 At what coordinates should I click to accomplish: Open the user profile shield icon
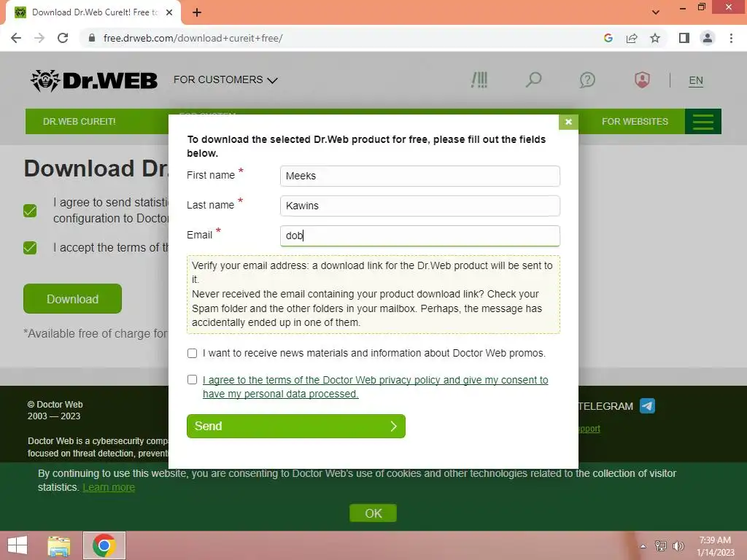point(642,79)
